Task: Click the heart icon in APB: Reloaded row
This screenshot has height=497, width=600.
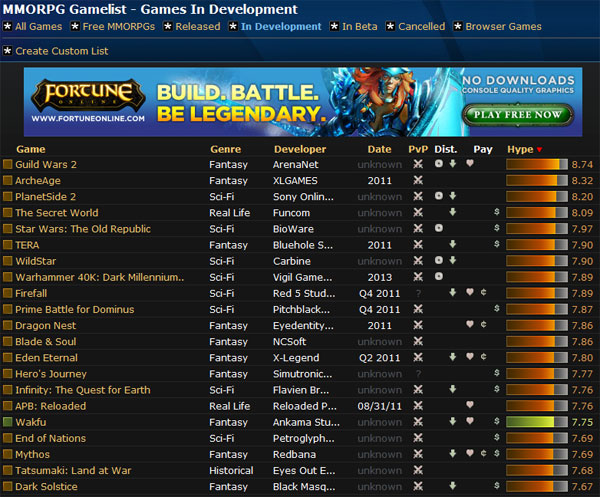Action: coord(469,406)
